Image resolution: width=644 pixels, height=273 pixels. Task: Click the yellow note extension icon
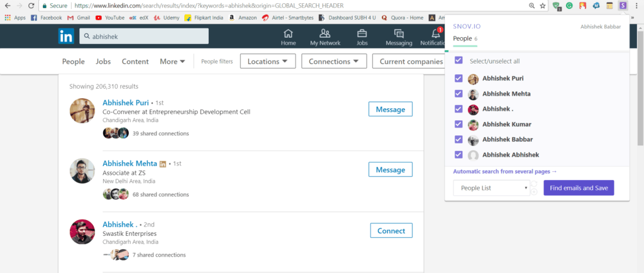[609, 6]
